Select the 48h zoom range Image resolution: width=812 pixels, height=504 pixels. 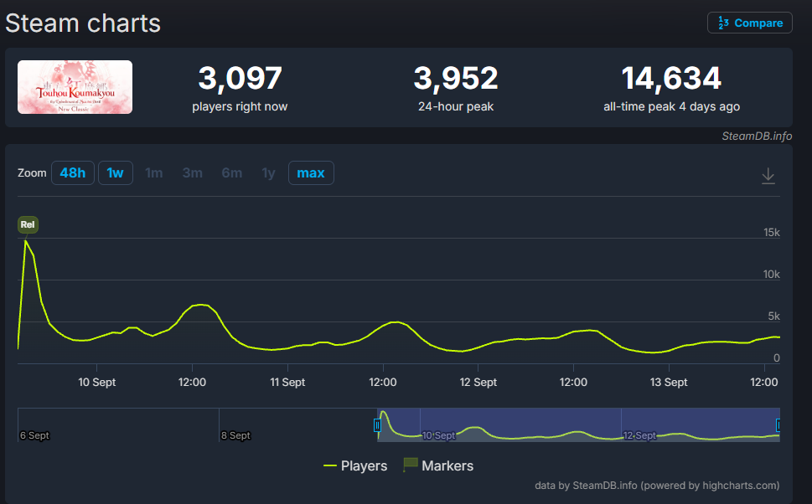(x=73, y=172)
